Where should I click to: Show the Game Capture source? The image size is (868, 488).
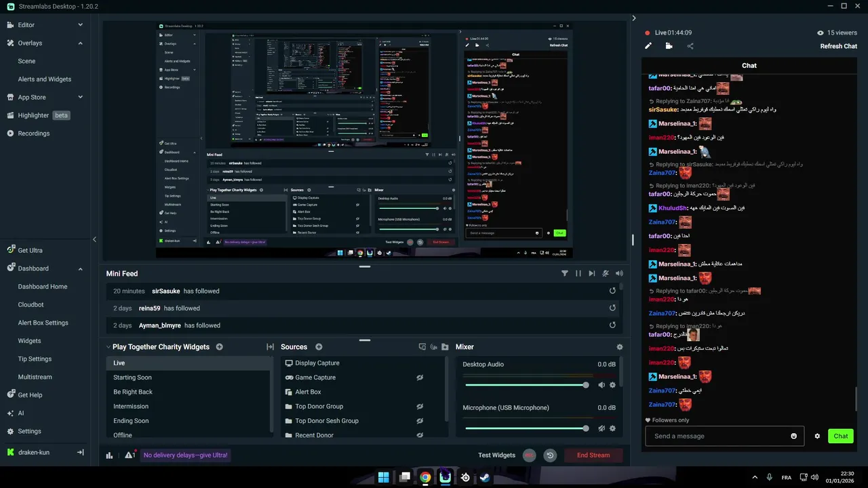pos(420,378)
